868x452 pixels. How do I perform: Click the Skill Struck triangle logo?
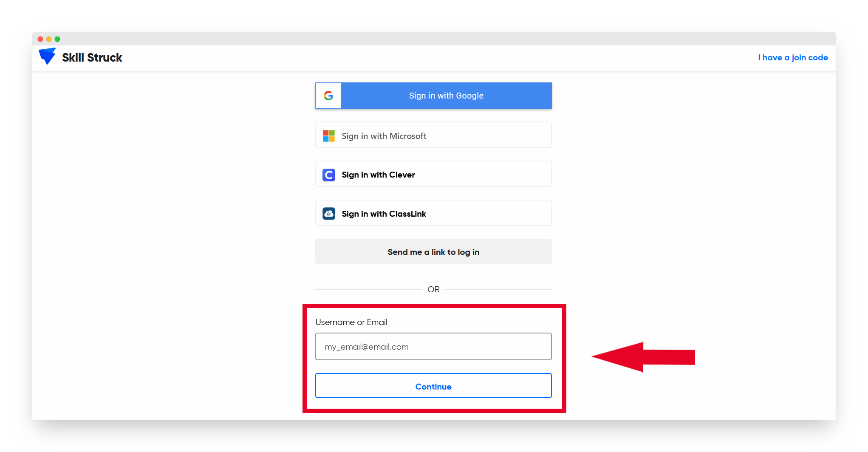click(x=47, y=56)
